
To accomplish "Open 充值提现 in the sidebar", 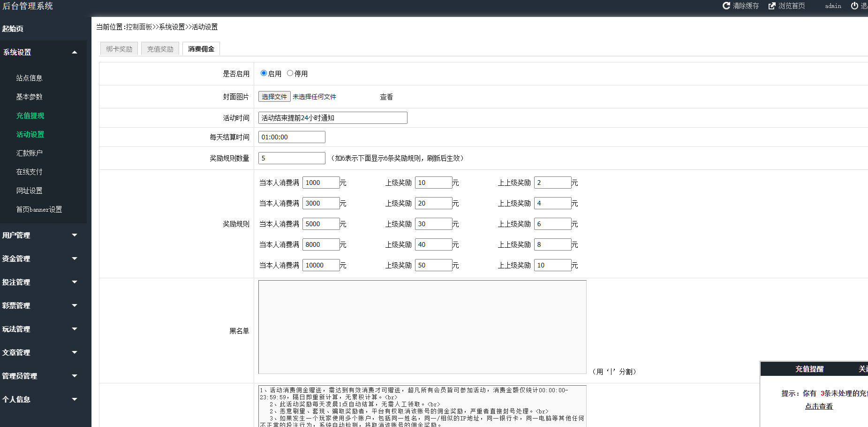I will pyautogui.click(x=30, y=115).
